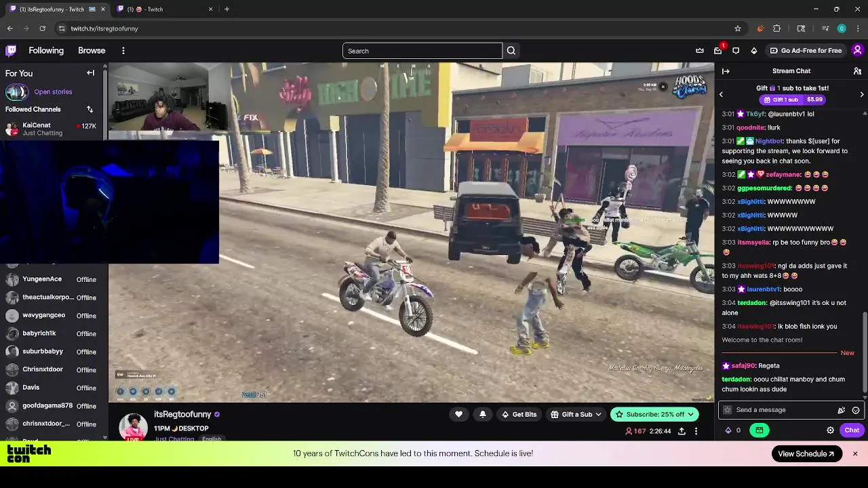This screenshot has height=488, width=868.
Task: Click the stream video player
Action: coord(411,232)
